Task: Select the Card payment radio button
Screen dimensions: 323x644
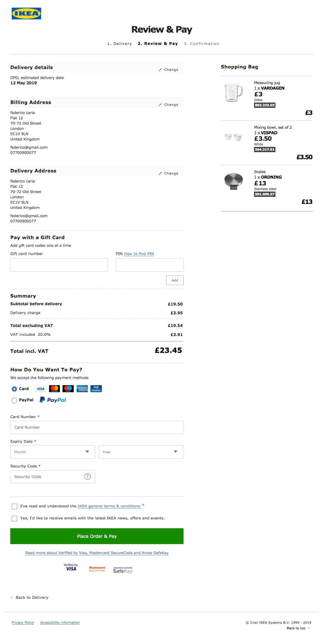Action: 14,389
